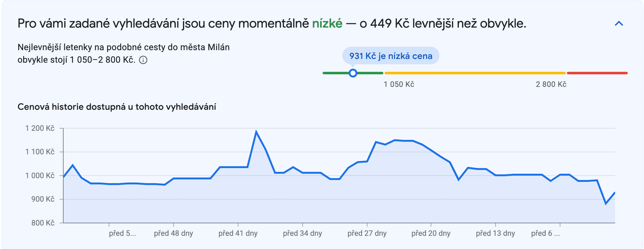
Task: Click the yellow typical-price range segment
Action: pyautogui.click(x=475, y=73)
